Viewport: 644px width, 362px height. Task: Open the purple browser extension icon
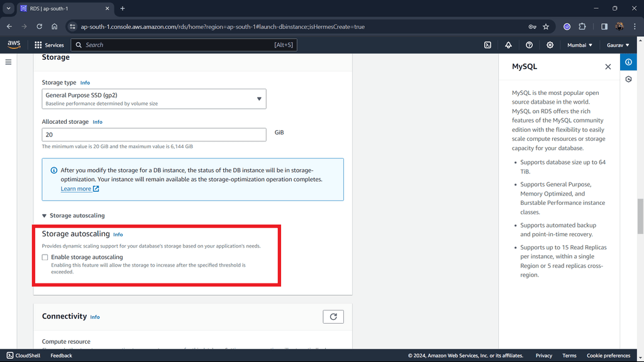(567, 26)
